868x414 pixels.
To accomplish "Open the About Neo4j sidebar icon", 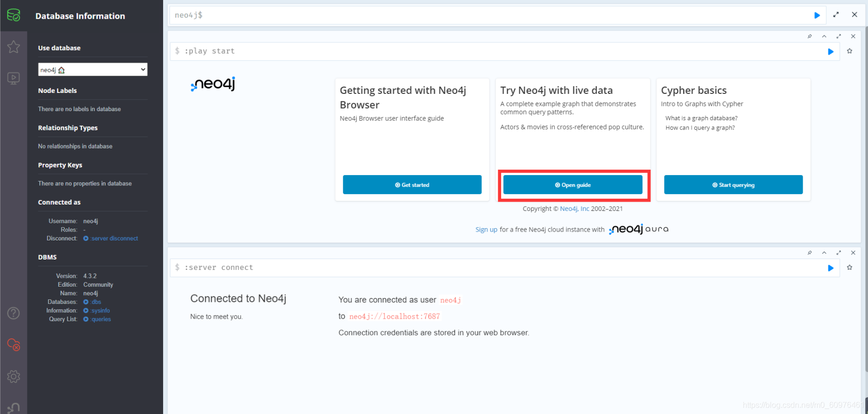I will click(14, 408).
